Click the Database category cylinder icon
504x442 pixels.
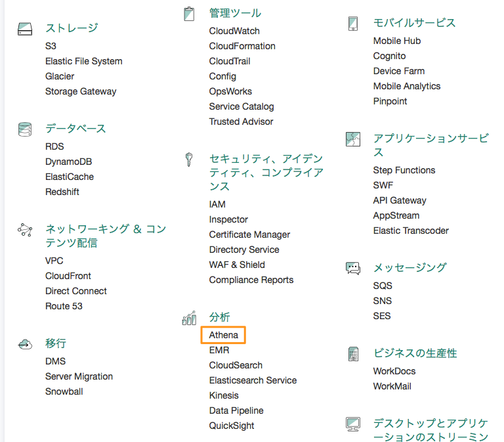click(25, 129)
